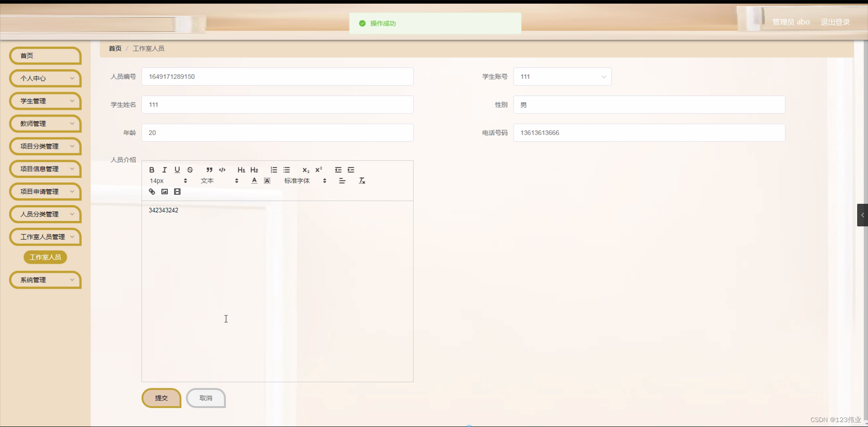Insert a hyperlink in the person introduction
The image size is (868, 427).
[x=151, y=192]
